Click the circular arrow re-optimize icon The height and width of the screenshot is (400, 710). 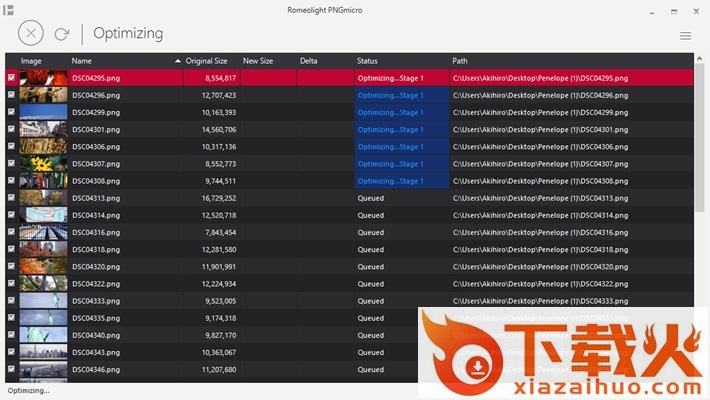tap(62, 33)
